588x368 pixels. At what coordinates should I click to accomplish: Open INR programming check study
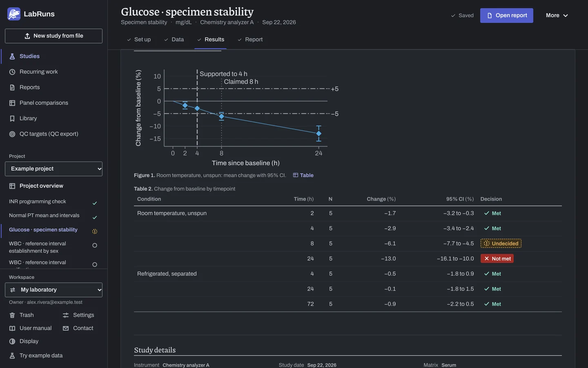(53, 202)
